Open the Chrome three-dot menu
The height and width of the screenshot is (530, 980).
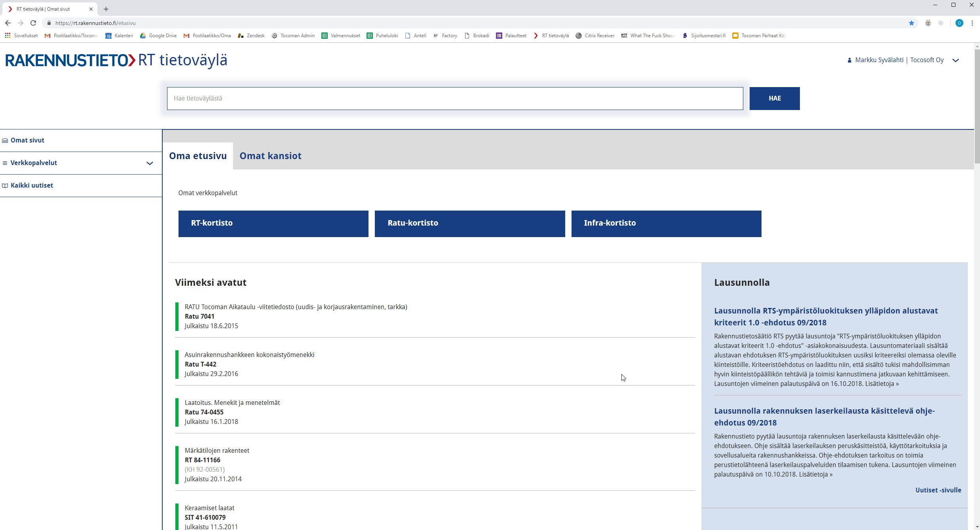972,23
